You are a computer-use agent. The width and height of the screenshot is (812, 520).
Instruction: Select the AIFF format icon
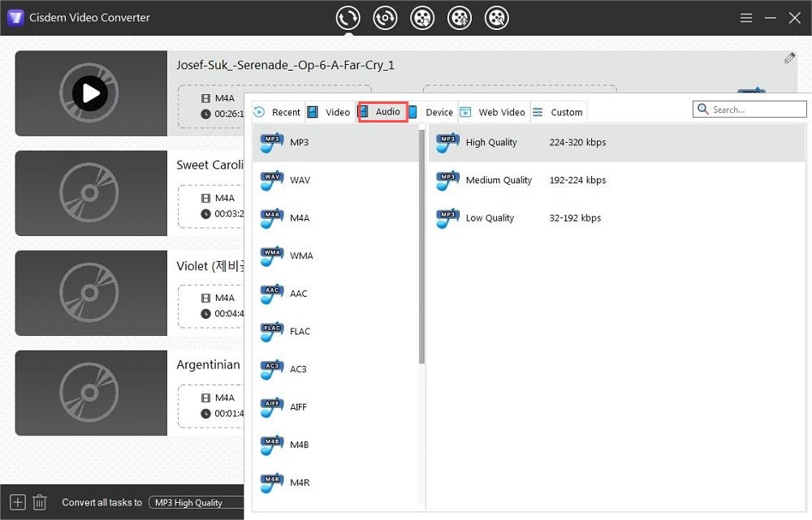click(271, 406)
